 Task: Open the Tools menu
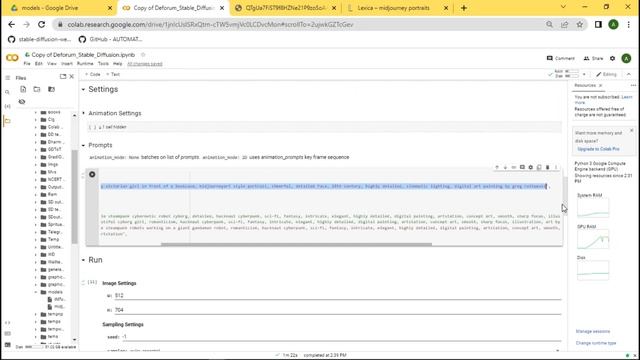point(103,64)
